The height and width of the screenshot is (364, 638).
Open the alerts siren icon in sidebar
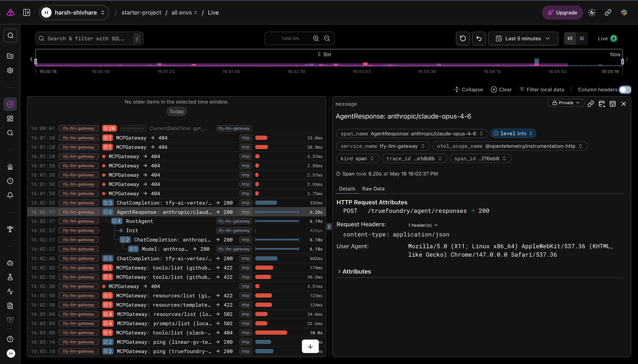[x=10, y=167]
